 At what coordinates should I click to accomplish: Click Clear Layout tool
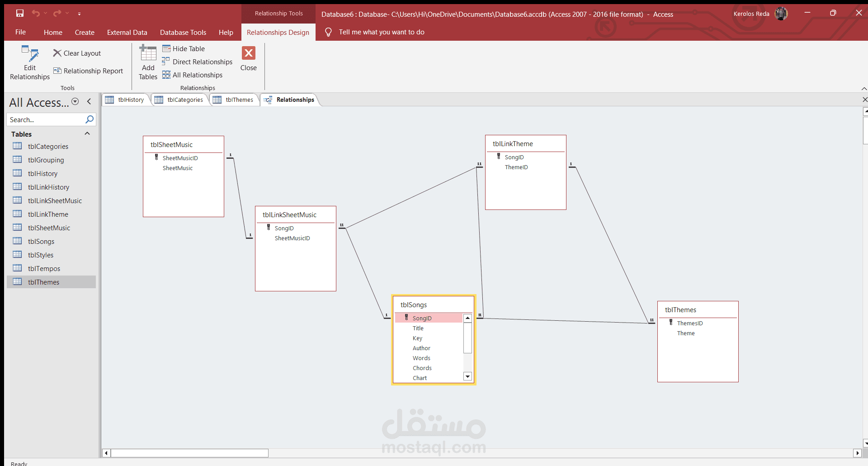[x=77, y=53]
